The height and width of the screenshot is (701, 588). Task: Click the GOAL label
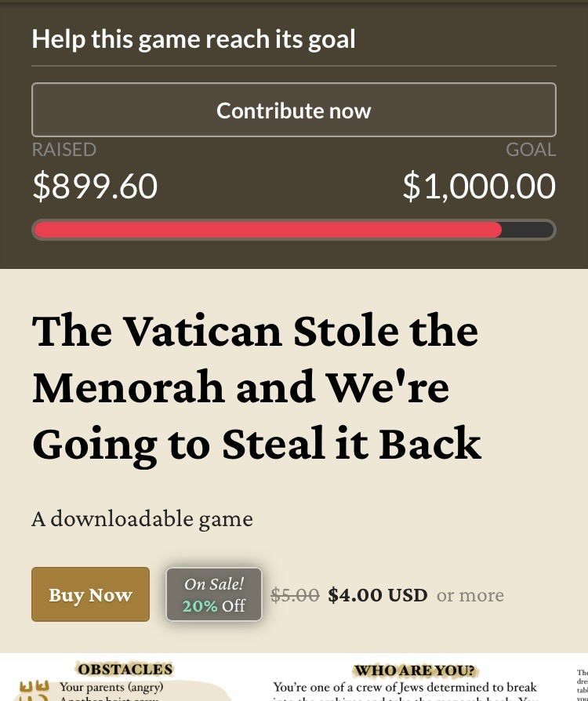point(531,150)
